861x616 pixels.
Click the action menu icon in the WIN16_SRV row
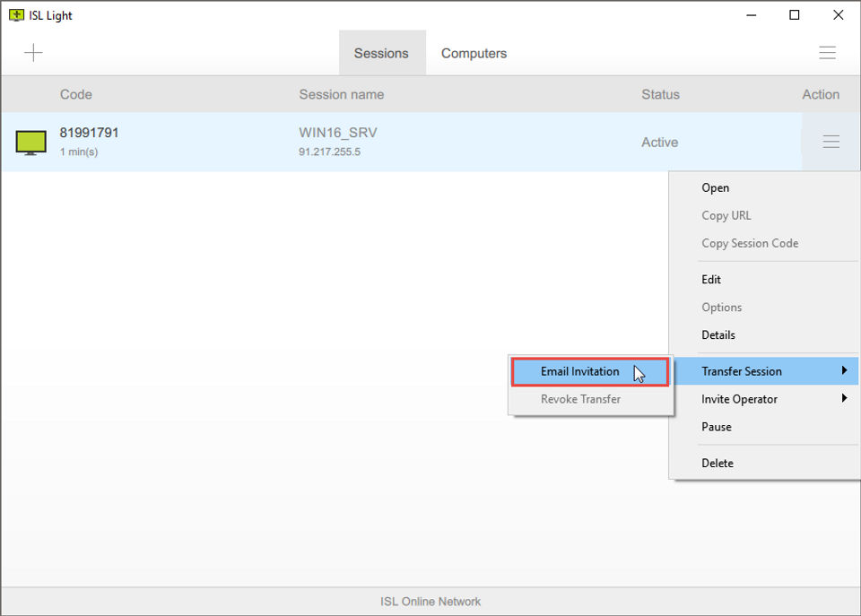831,142
